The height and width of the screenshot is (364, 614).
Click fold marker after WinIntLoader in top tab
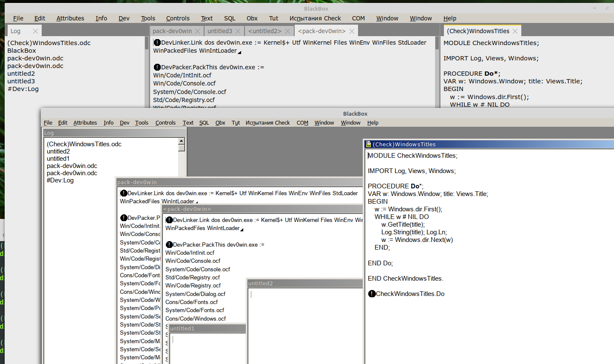pyautogui.click(x=239, y=52)
